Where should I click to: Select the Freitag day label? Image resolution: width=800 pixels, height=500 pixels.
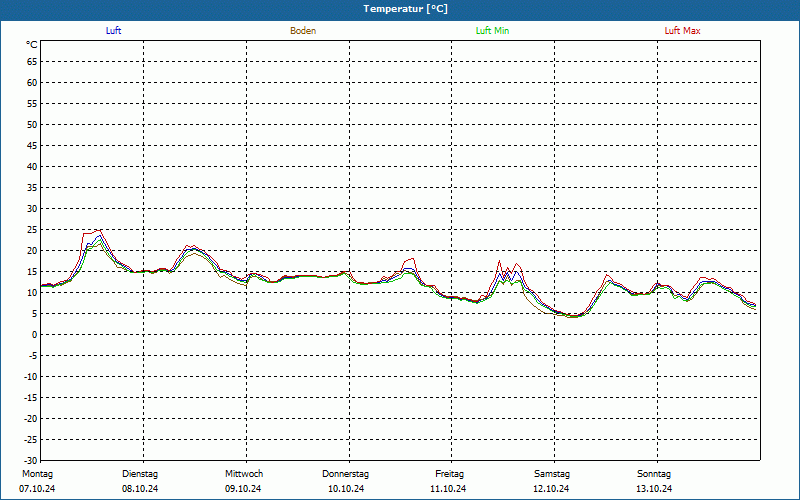449,474
